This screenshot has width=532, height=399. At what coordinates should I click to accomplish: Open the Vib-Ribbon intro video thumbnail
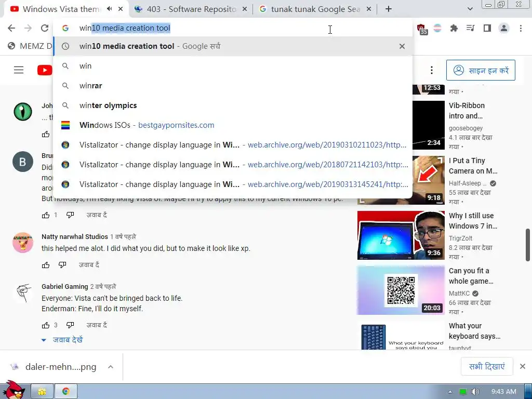(429, 125)
